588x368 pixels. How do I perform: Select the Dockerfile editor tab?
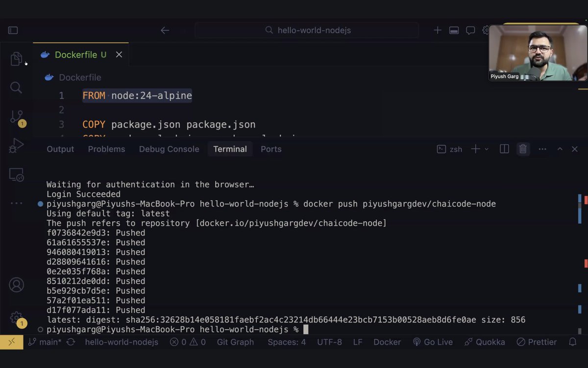[81, 54]
